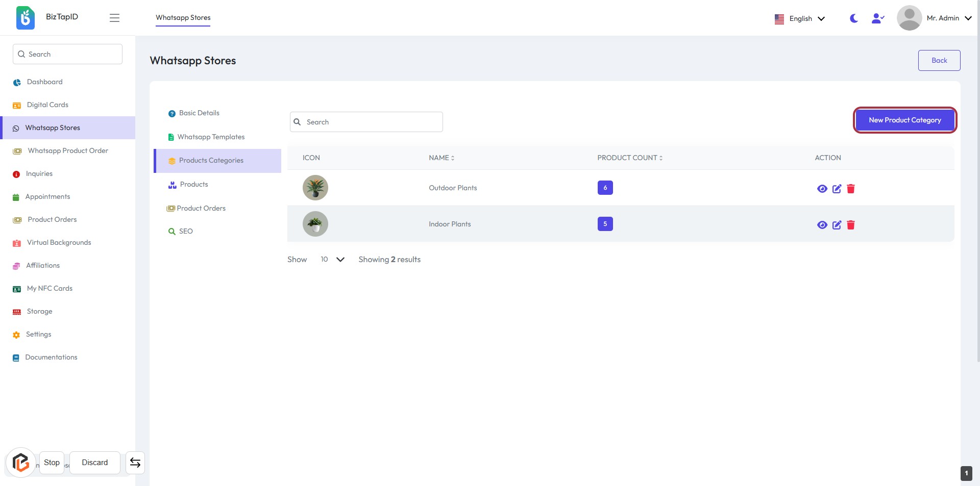View Indoor Plants with eye icon
The width and height of the screenshot is (980, 486).
(822, 225)
